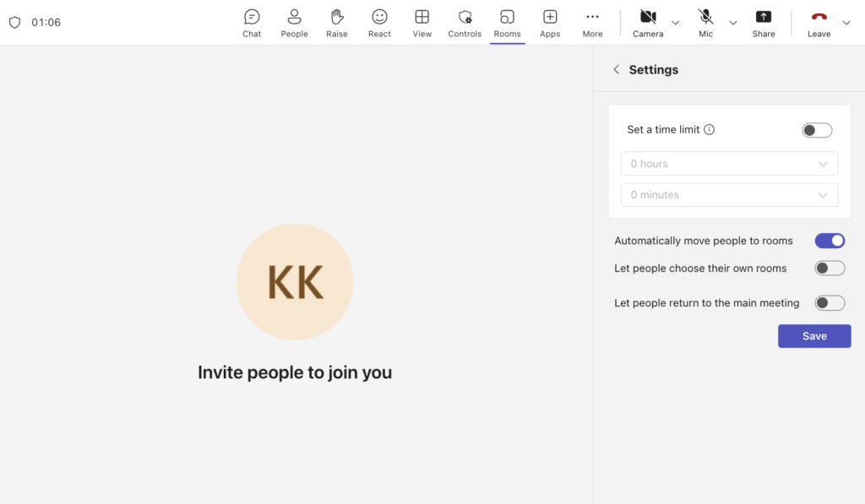
Task: Open the Chat panel
Action: click(252, 23)
